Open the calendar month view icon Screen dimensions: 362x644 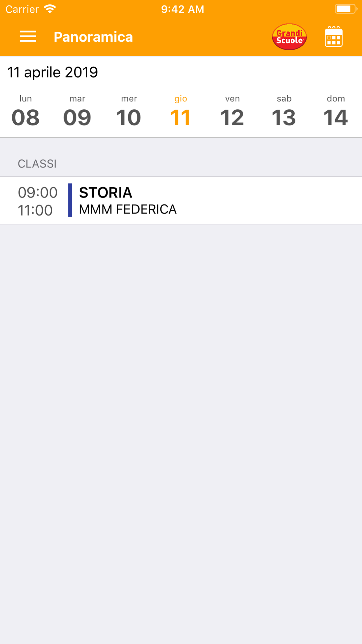pyautogui.click(x=334, y=37)
